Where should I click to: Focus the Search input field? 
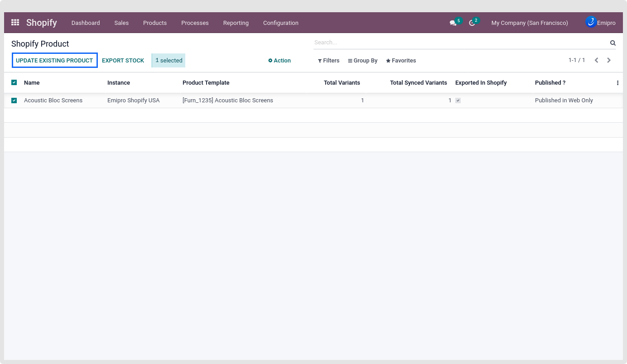[461, 43]
